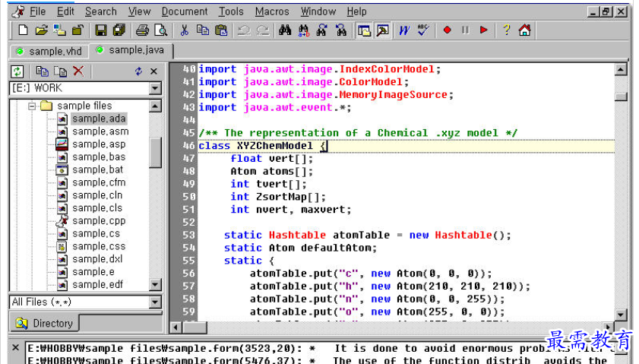Screen dimensions: 639x364
Task: Click the Help question mark icon
Action: tap(506, 30)
